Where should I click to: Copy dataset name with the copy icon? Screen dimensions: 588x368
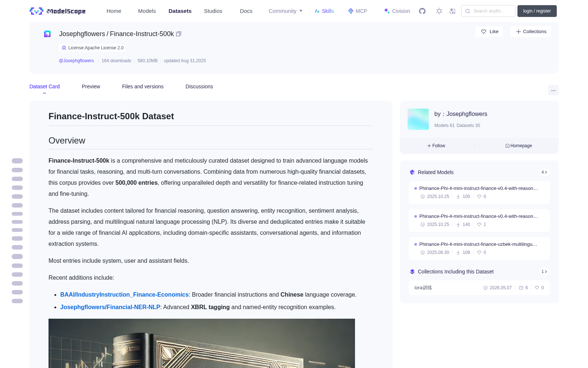coord(179,34)
